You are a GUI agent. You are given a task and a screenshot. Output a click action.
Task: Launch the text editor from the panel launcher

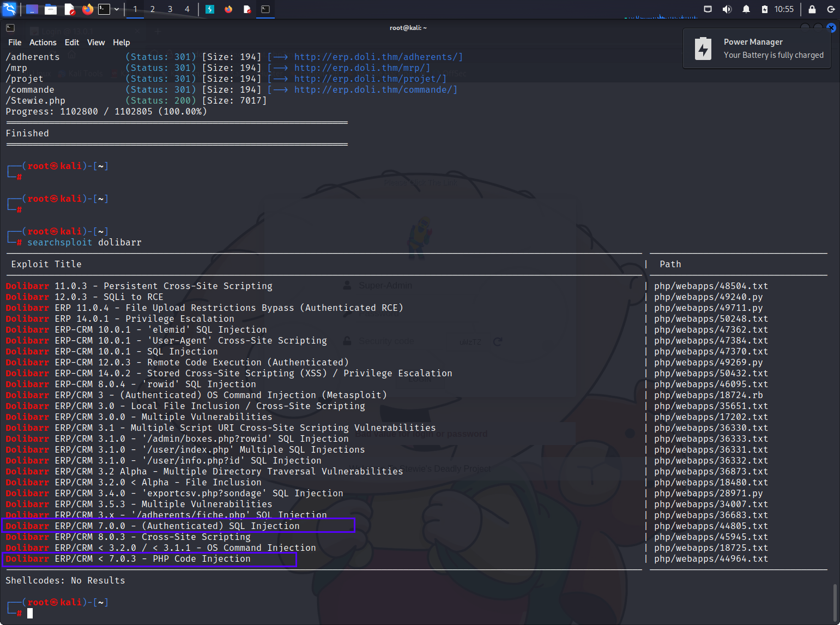(x=69, y=9)
